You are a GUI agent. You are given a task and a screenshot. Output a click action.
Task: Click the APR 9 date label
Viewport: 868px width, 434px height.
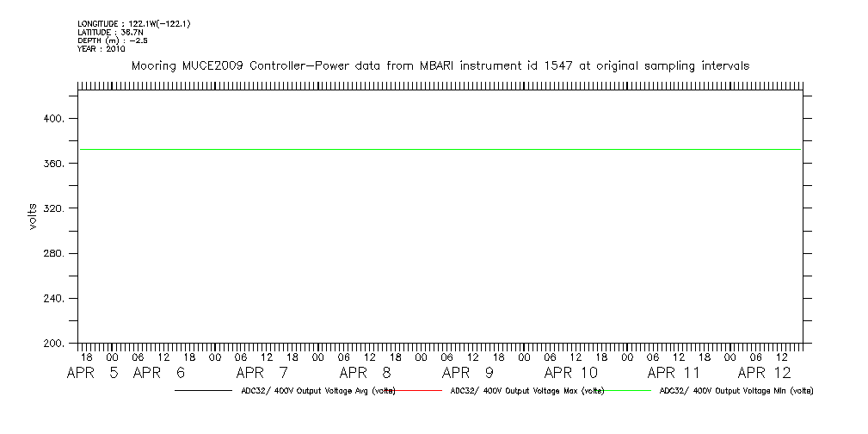468,374
